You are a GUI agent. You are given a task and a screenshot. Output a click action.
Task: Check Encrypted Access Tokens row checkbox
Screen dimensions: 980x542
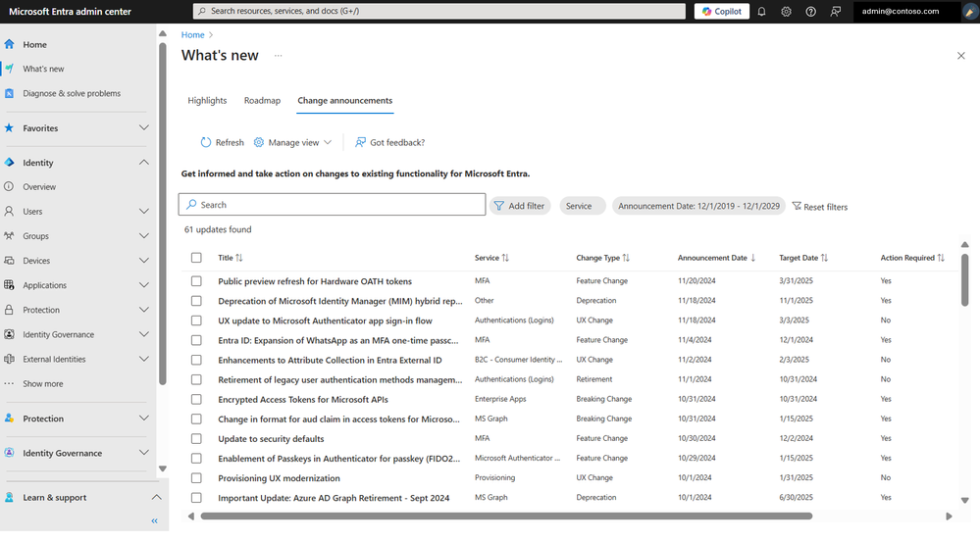(x=196, y=400)
